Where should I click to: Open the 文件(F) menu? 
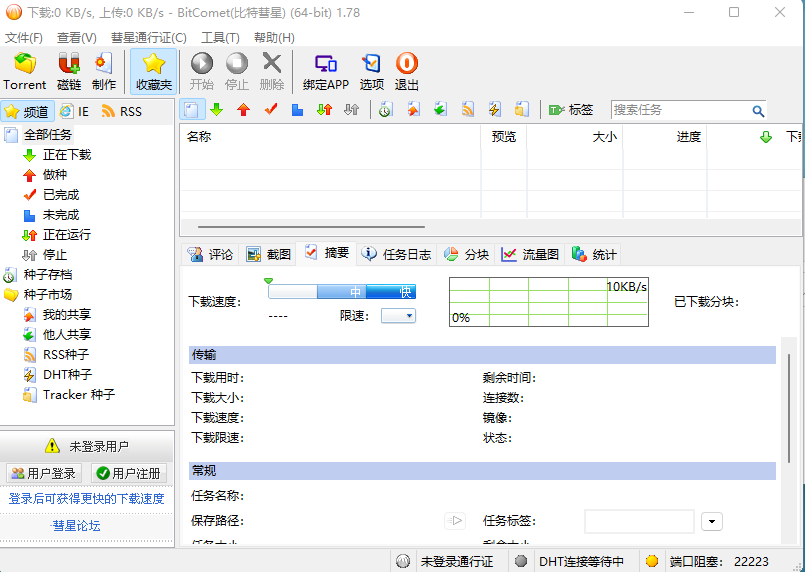[24, 37]
